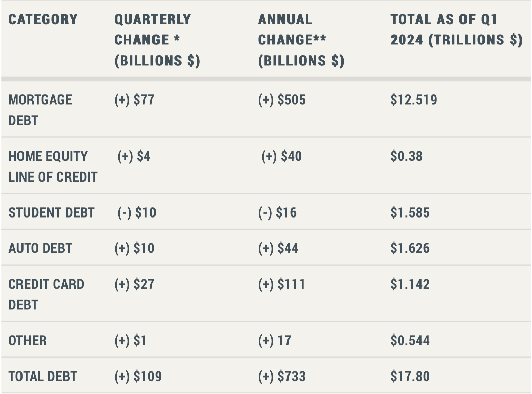Click the Total as of Q1 2024 header
Image resolution: width=532 pixels, height=394 pixels.
[x=456, y=30]
